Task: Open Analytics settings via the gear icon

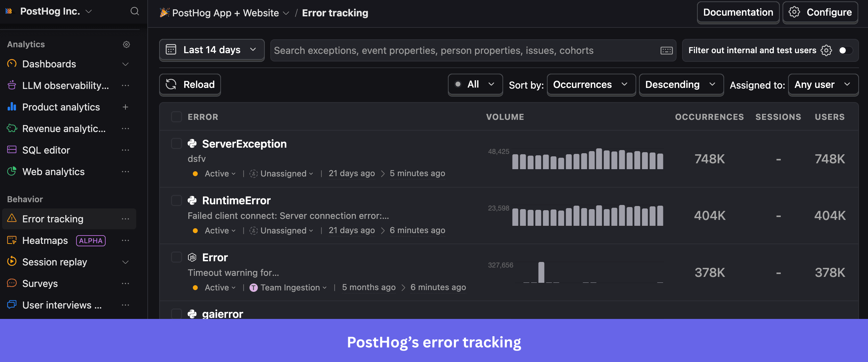Action: [126, 44]
